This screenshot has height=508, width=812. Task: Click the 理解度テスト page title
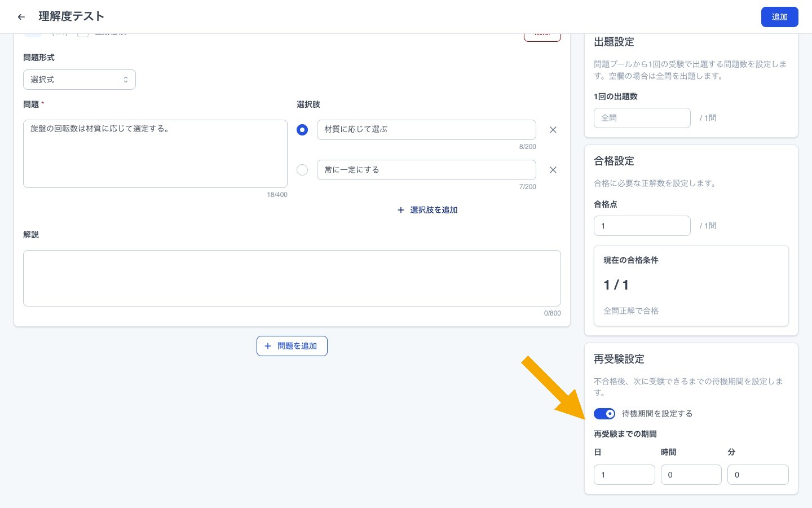(72, 16)
